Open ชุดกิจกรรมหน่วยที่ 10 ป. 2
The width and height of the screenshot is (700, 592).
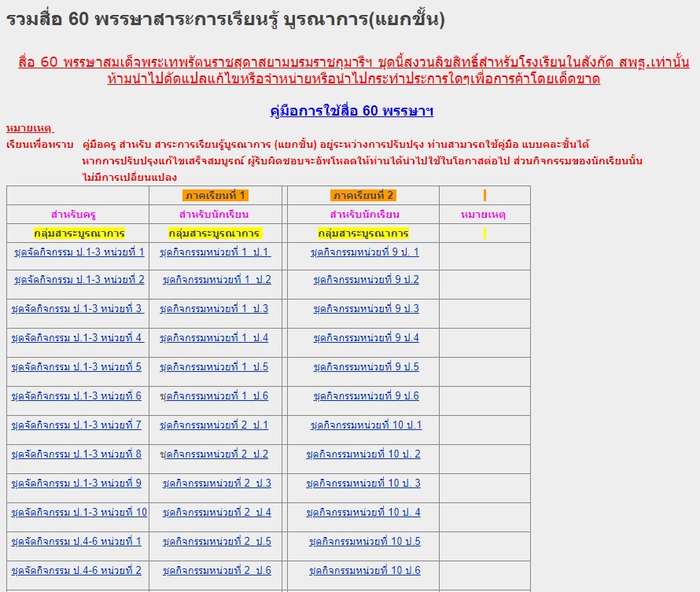click(x=363, y=454)
